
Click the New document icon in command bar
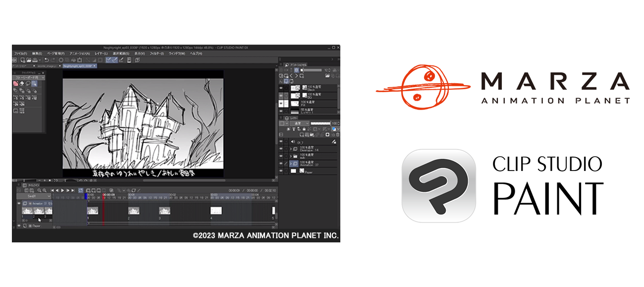[x=23, y=60]
